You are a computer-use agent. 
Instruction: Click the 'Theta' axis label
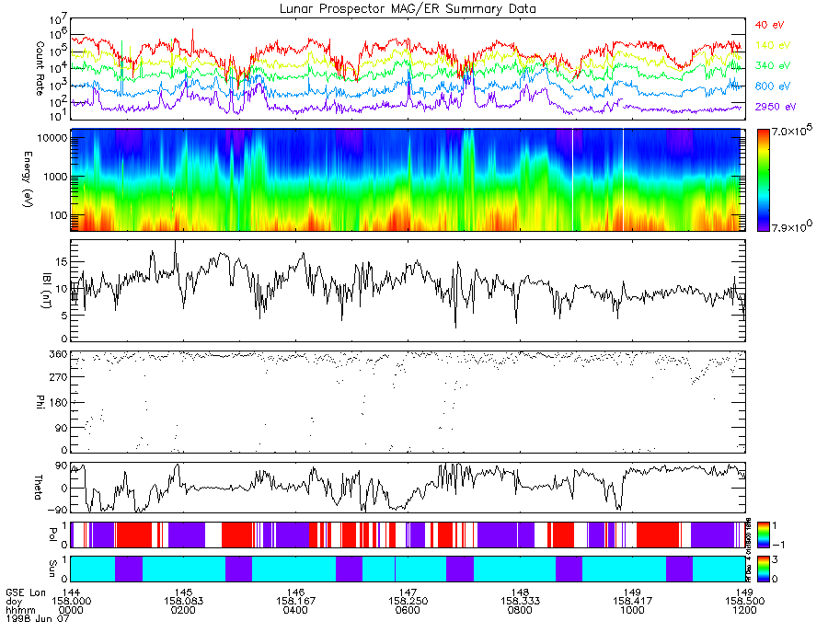click(38, 487)
